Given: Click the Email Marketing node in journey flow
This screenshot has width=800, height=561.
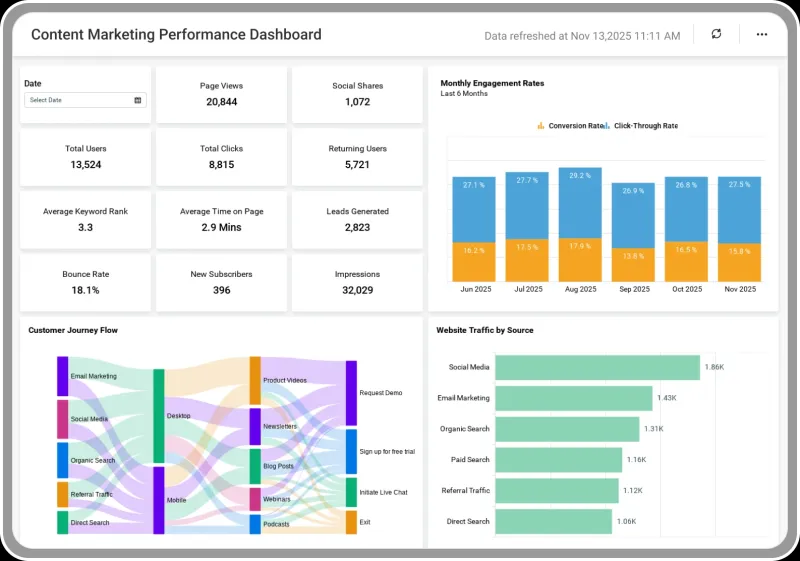Looking at the screenshot, I should 62,376.
